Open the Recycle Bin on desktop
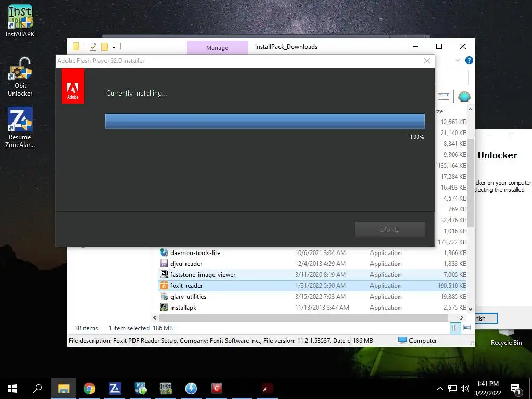Screen dimensions: 532x399 click(506, 339)
